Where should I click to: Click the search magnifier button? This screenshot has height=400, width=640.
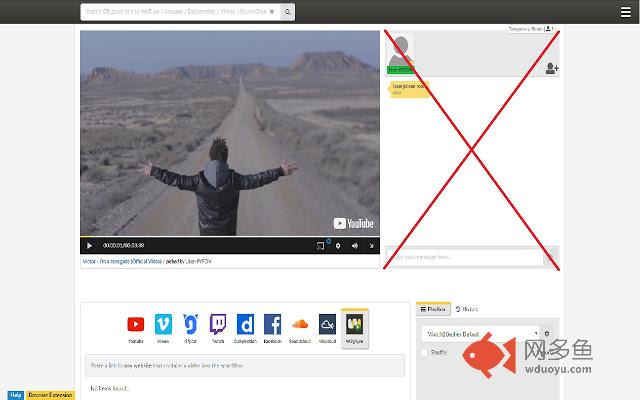[288, 12]
